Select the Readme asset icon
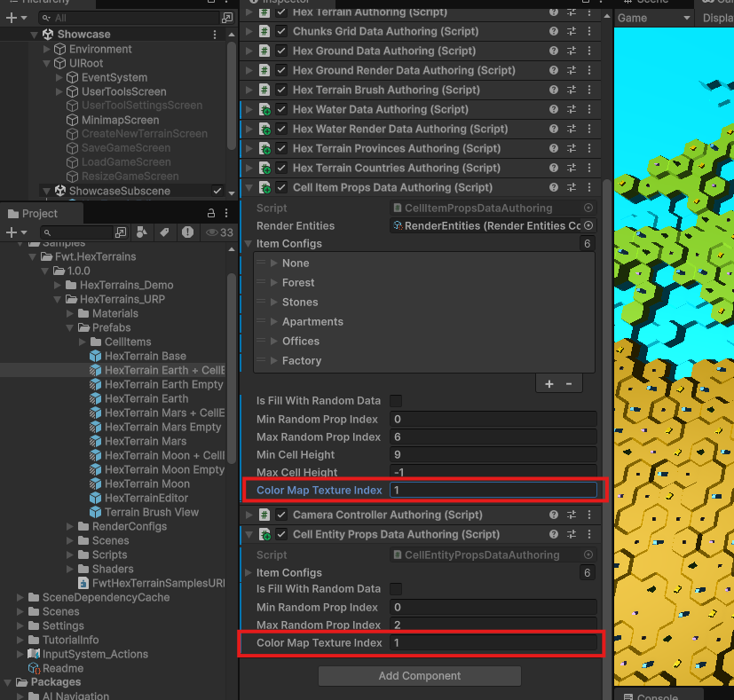 pyautogui.click(x=35, y=668)
